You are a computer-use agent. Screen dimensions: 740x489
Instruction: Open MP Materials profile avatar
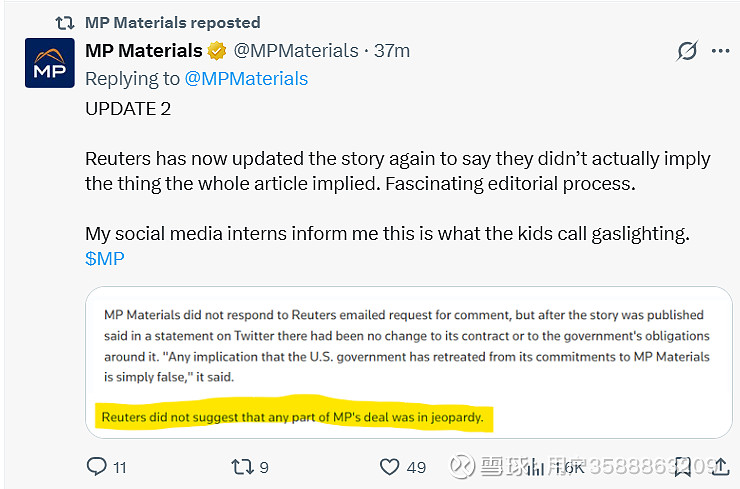click(x=48, y=62)
